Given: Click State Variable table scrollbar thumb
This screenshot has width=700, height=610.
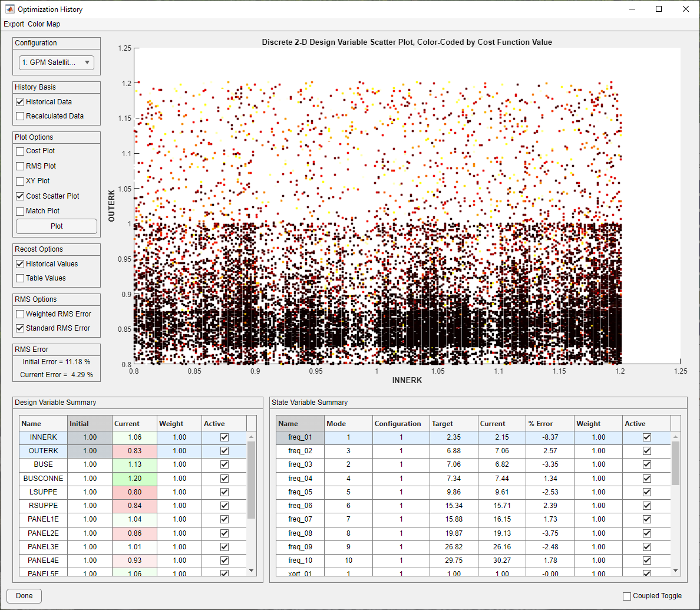Looking at the screenshot, I should pos(675,463).
